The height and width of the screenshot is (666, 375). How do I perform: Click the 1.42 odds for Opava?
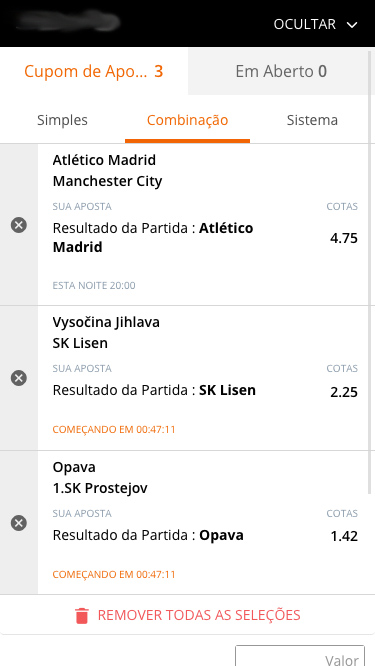pyautogui.click(x=344, y=536)
